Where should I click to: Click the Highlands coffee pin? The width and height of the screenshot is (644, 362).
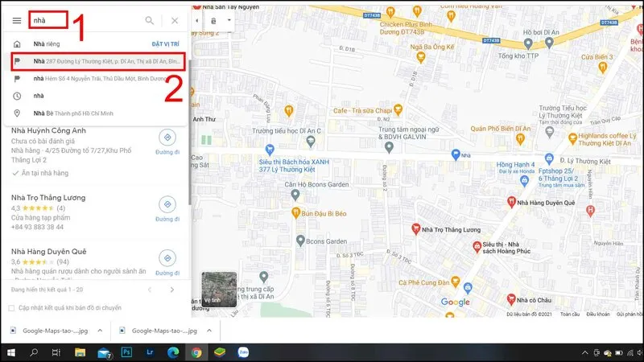pos(572,138)
